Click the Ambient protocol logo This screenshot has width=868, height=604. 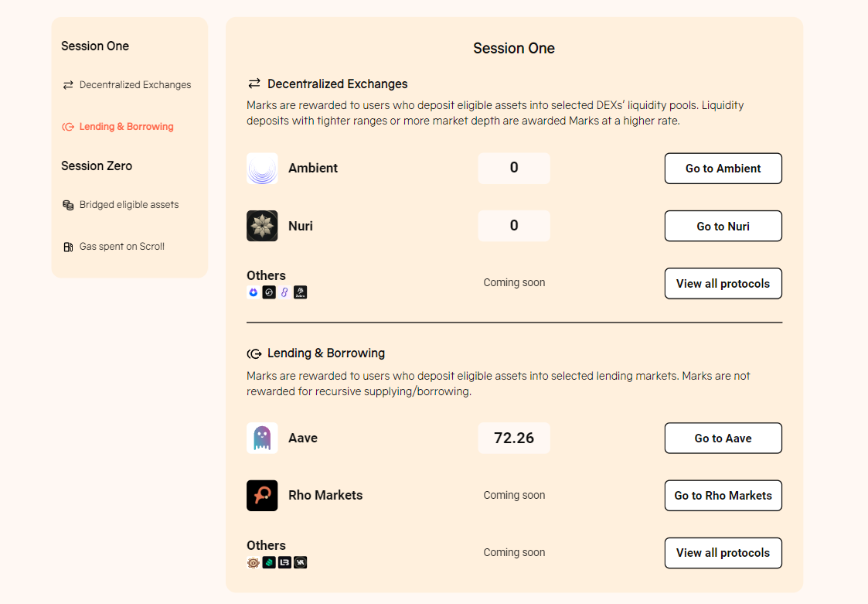262,169
